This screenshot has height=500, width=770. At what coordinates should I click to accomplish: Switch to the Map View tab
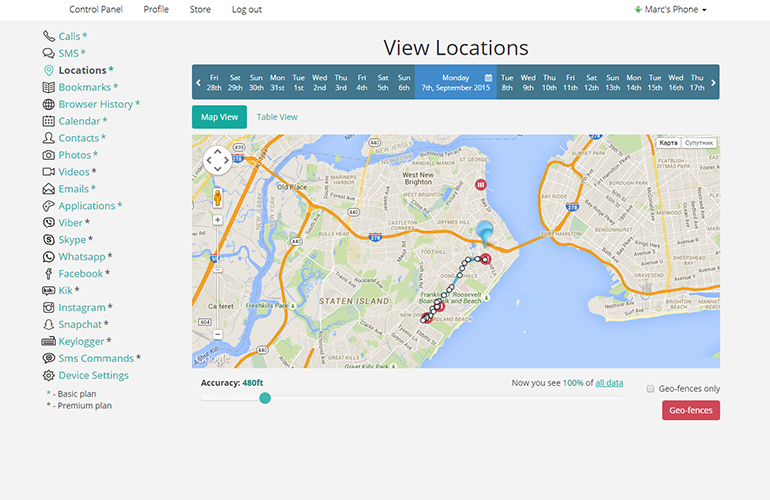(x=220, y=117)
